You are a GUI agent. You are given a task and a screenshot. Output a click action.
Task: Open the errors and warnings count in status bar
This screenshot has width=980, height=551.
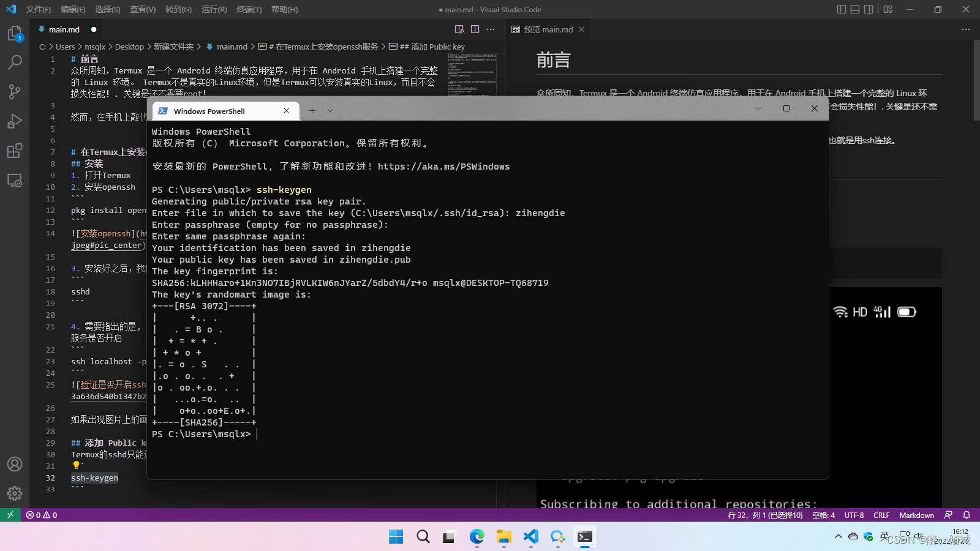pyautogui.click(x=42, y=515)
